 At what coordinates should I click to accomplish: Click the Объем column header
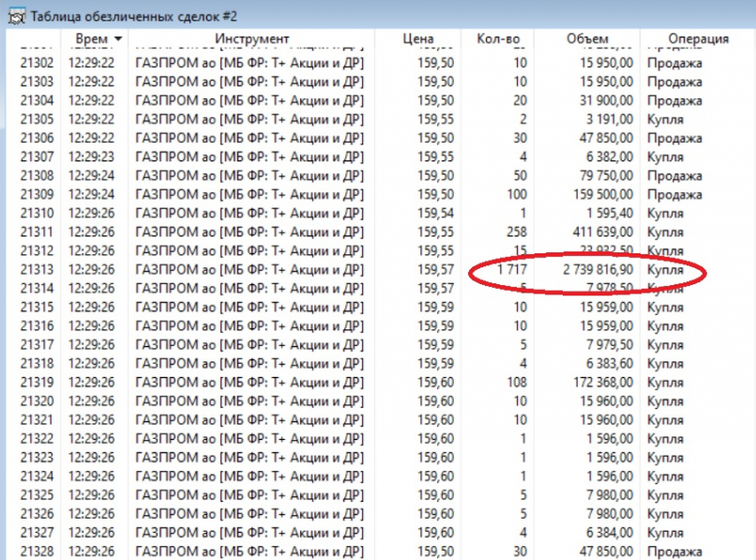click(x=587, y=38)
